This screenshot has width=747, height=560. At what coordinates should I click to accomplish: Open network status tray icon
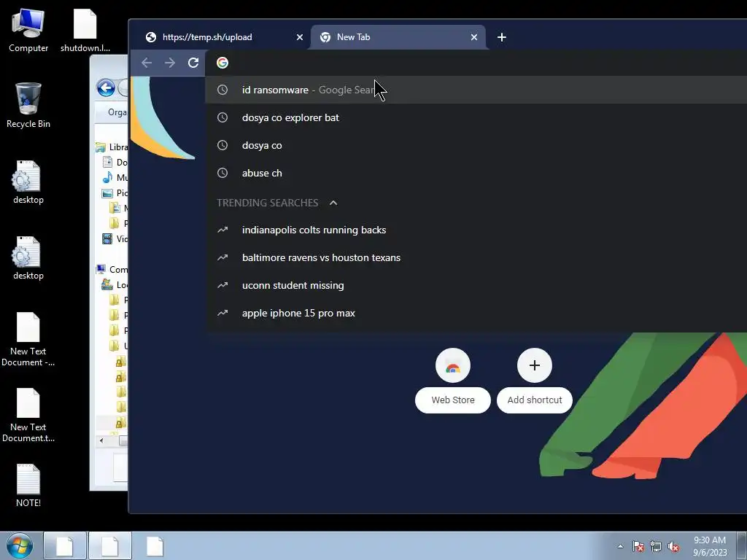656,546
